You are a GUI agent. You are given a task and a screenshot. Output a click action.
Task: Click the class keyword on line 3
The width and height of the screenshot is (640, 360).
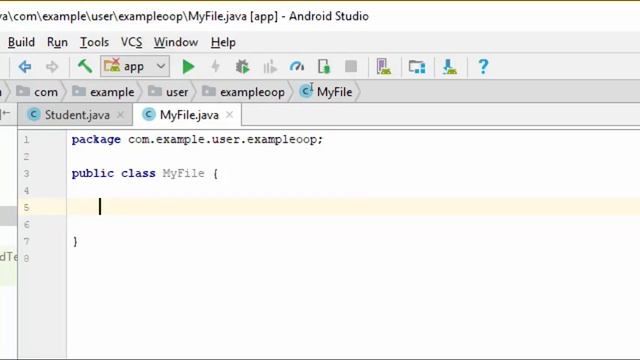pos(138,173)
